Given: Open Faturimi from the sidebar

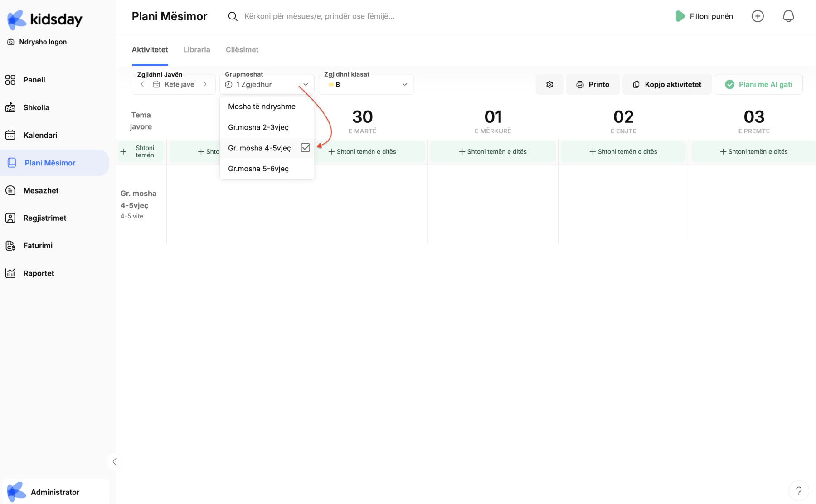Looking at the screenshot, I should point(38,246).
